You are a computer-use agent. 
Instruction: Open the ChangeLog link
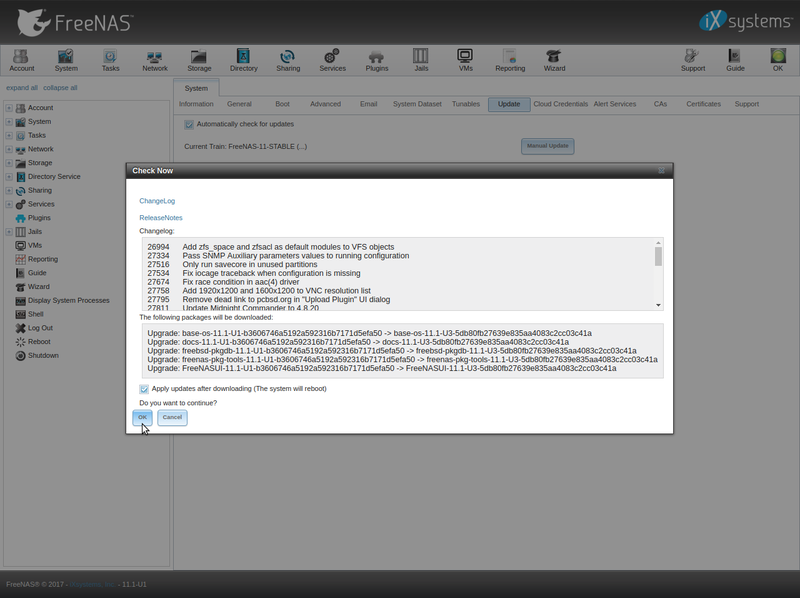click(157, 201)
